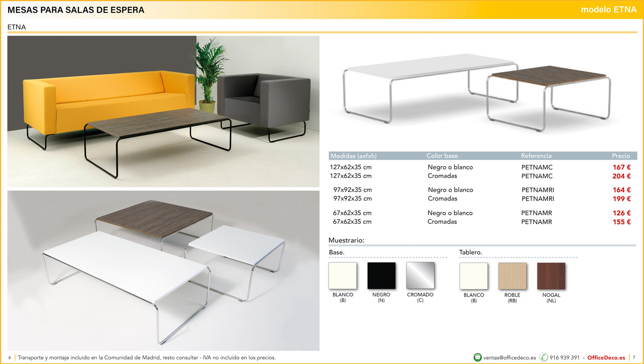644x364 pixels.
Task: Click the green email envelope icon
Action: 478,358
